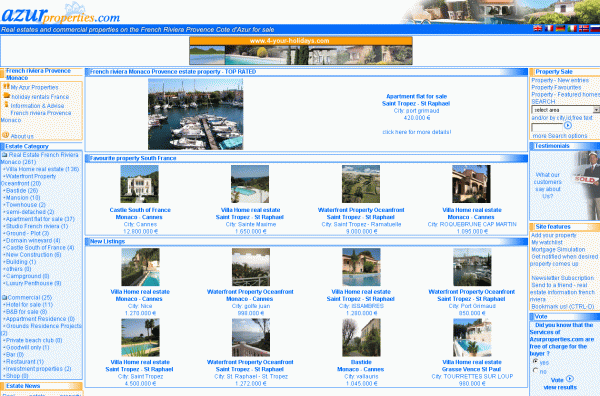Open Property Favourites link
The width and height of the screenshot is (600, 396).
click(x=556, y=87)
